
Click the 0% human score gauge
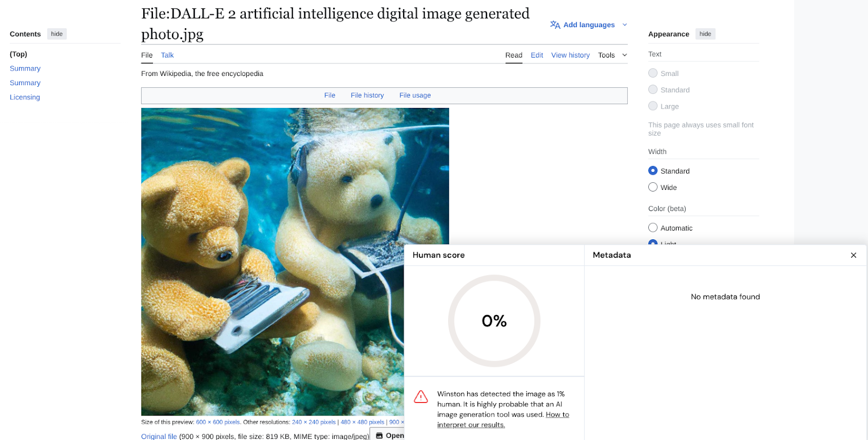coord(494,321)
